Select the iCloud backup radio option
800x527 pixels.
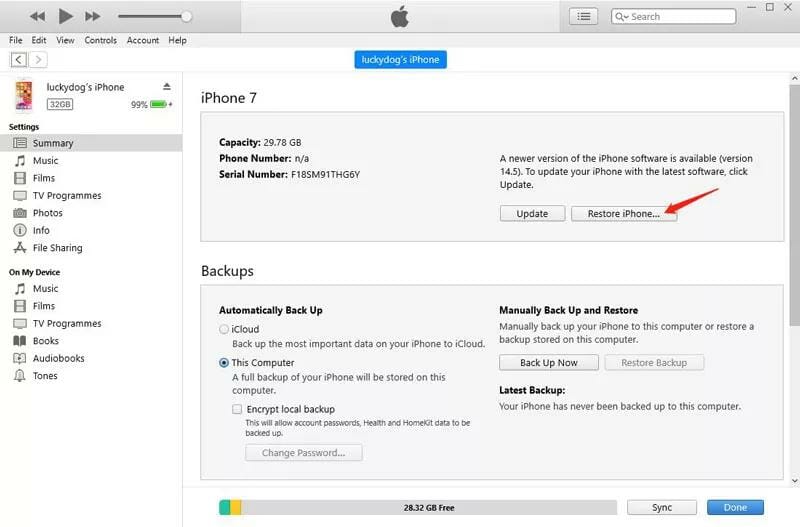pos(223,329)
